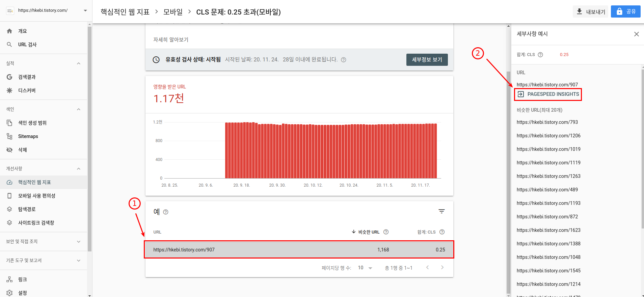
Task: Collapse the 색인 section
Action: [79, 109]
